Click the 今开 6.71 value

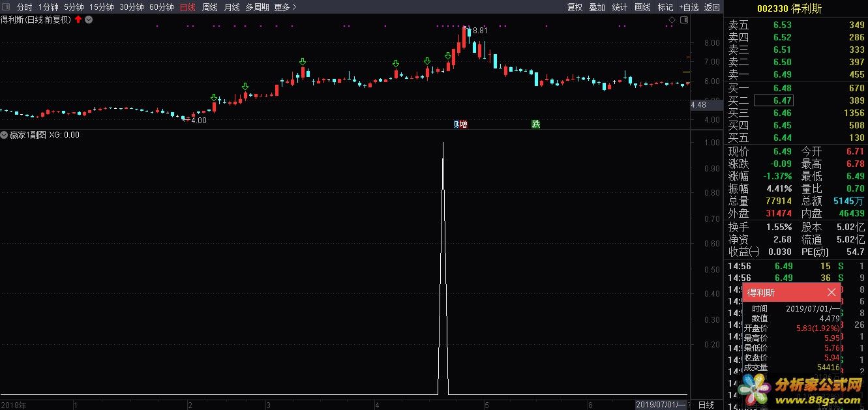(x=855, y=151)
